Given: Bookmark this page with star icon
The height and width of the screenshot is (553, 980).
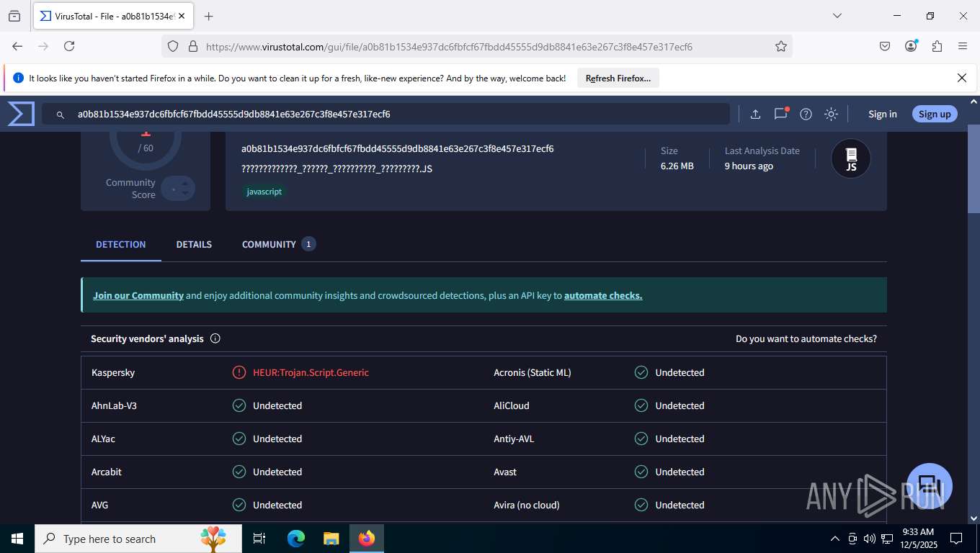Looking at the screenshot, I should pyautogui.click(x=781, y=46).
